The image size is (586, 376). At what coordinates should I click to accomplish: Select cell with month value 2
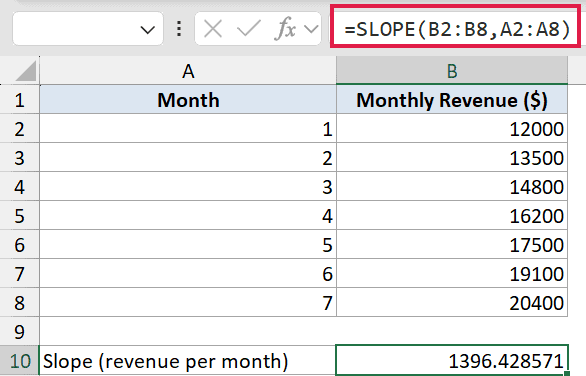188,157
